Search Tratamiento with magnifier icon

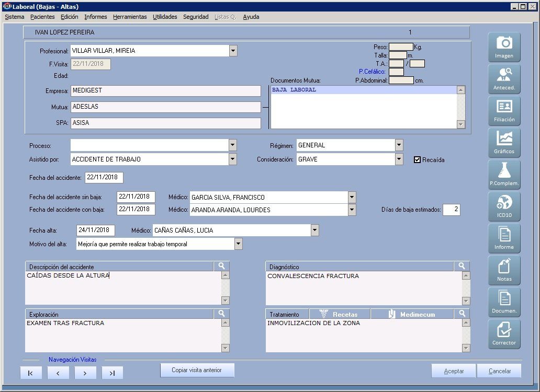(x=462, y=314)
